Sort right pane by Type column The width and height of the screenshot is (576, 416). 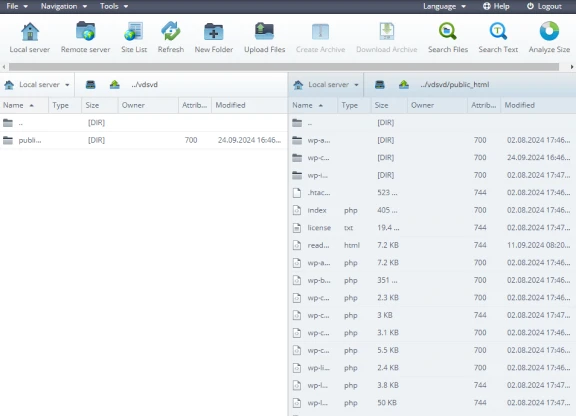[x=354, y=105]
